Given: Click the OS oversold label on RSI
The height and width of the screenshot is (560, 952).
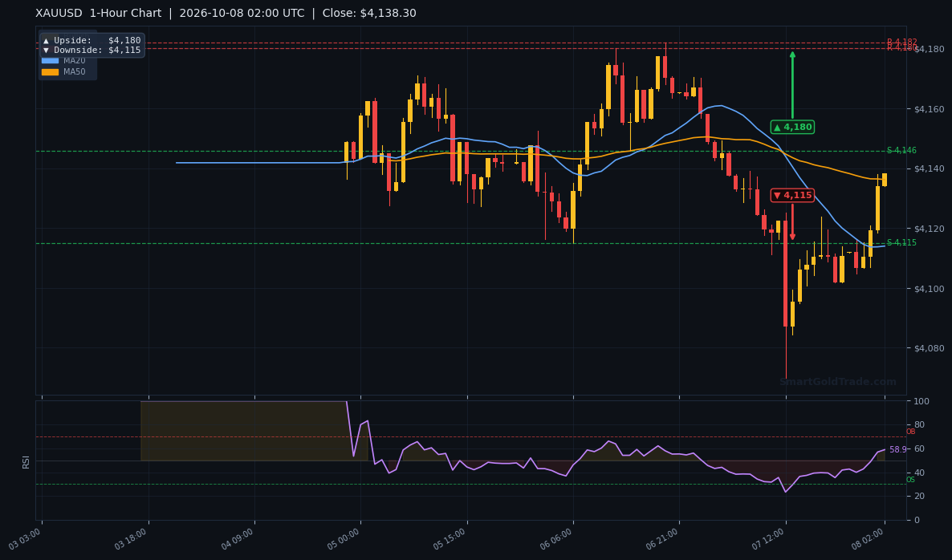Looking at the screenshot, I should pos(911,480).
